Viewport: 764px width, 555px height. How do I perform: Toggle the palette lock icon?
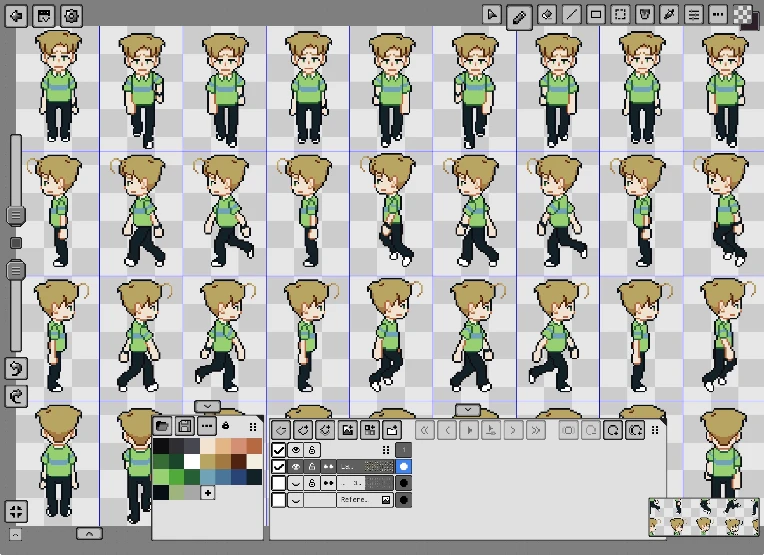tap(226, 426)
